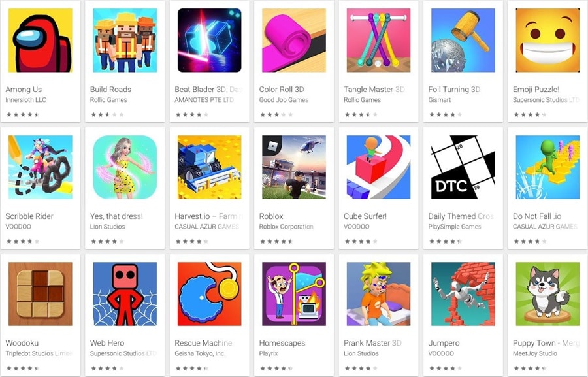Viewport: 588px width, 377px height.
Task: Choose the Daily Themed Crossword DTC icon
Action: [x=463, y=167]
